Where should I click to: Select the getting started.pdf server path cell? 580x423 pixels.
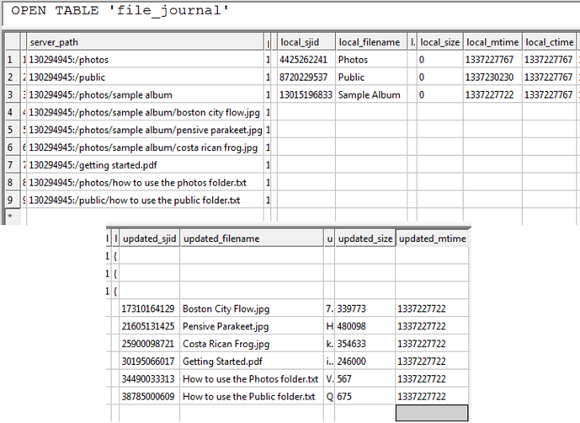pyautogui.click(x=145, y=165)
